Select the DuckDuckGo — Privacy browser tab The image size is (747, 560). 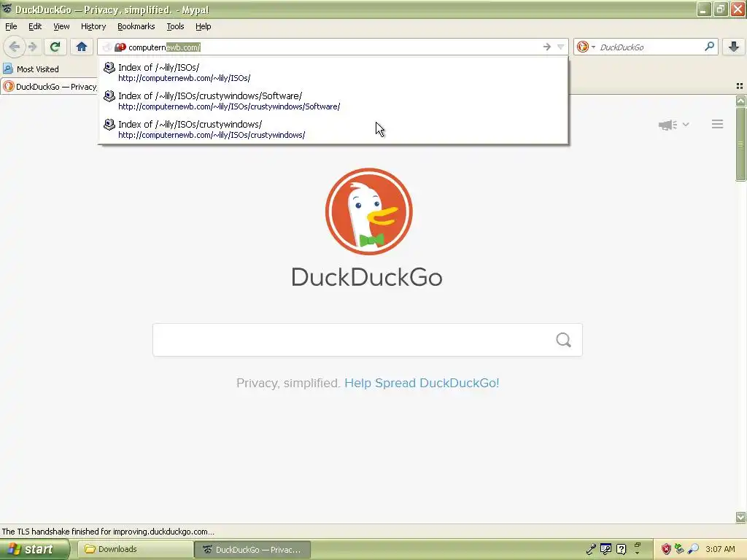(x=50, y=87)
